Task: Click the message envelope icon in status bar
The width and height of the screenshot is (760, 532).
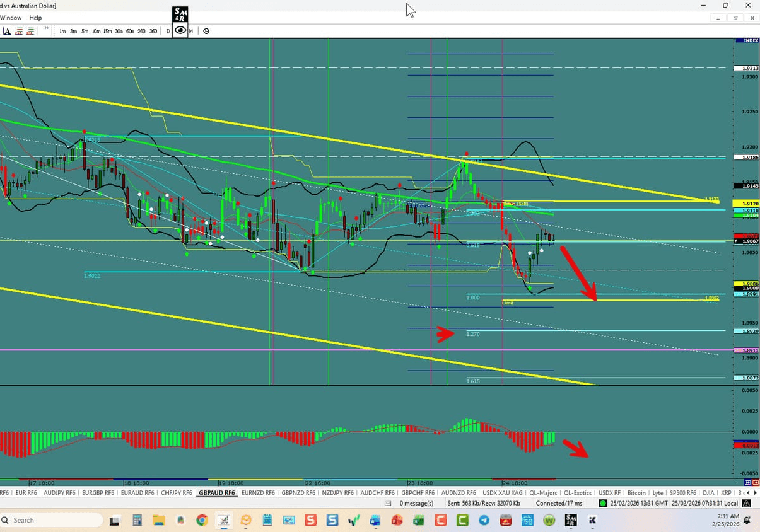Action: point(387,503)
